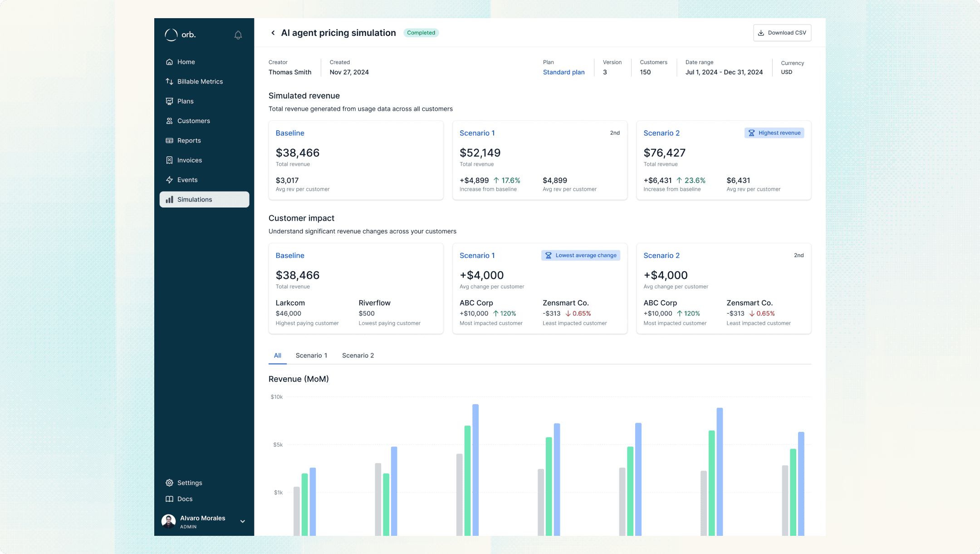Viewport: 980px width, 554px height.
Task: Click the tallest blue revenue bar
Action: click(475, 468)
